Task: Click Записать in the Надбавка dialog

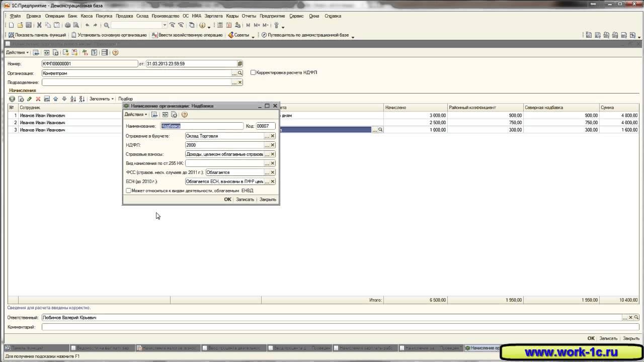Action: 245,200
